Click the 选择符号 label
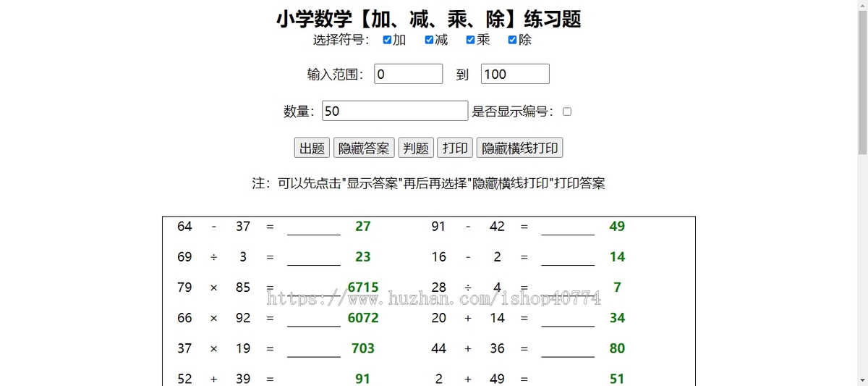 pyautogui.click(x=341, y=40)
